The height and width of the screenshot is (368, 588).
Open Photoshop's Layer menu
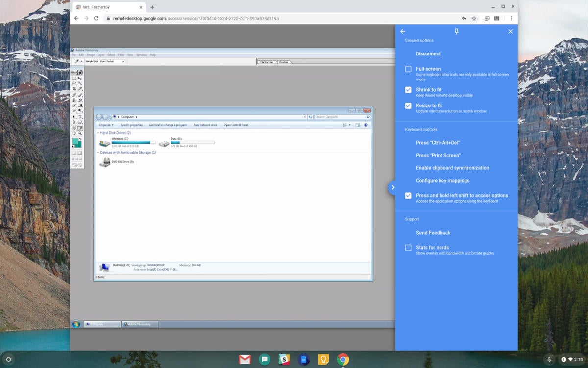[x=101, y=55]
